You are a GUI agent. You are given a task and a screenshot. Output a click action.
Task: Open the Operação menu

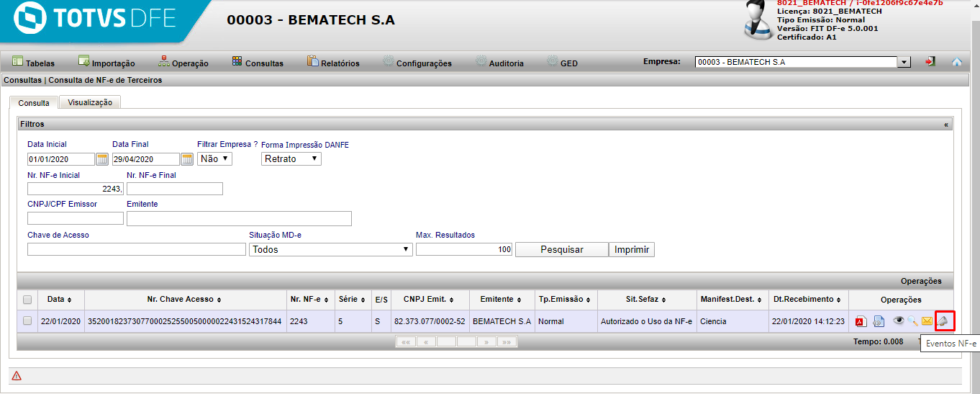click(183, 63)
